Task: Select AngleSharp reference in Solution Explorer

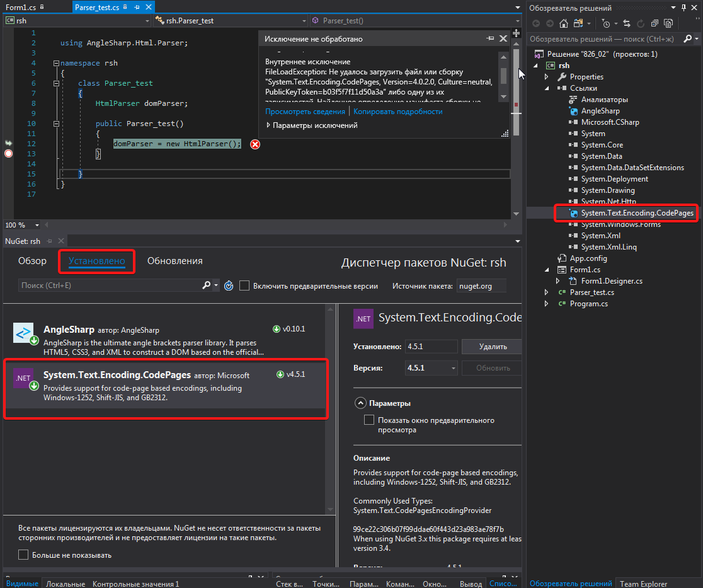Action: [600, 111]
